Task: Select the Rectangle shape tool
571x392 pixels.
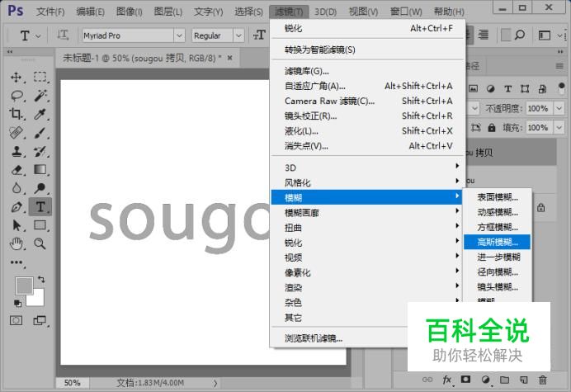Action: [40, 225]
